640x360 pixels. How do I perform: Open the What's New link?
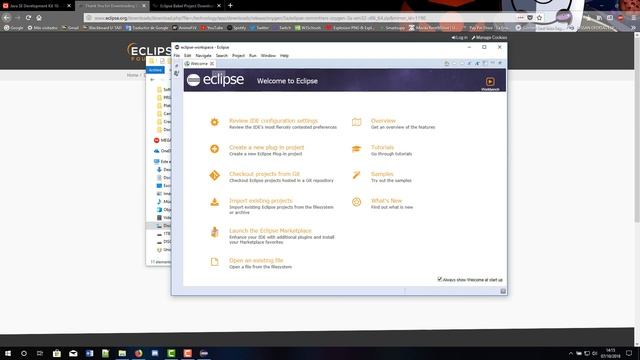[386, 200]
